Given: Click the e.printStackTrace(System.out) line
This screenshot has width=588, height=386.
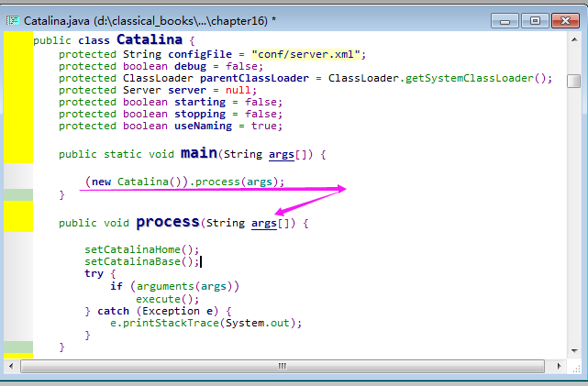Looking at the screenshot, I should click(205, 323).
